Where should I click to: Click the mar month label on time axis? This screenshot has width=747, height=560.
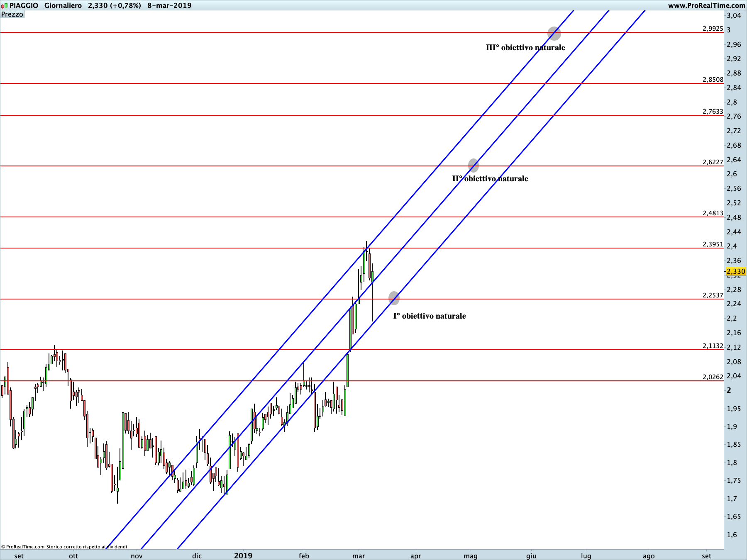pyautogui.click(x=359, y=556)
